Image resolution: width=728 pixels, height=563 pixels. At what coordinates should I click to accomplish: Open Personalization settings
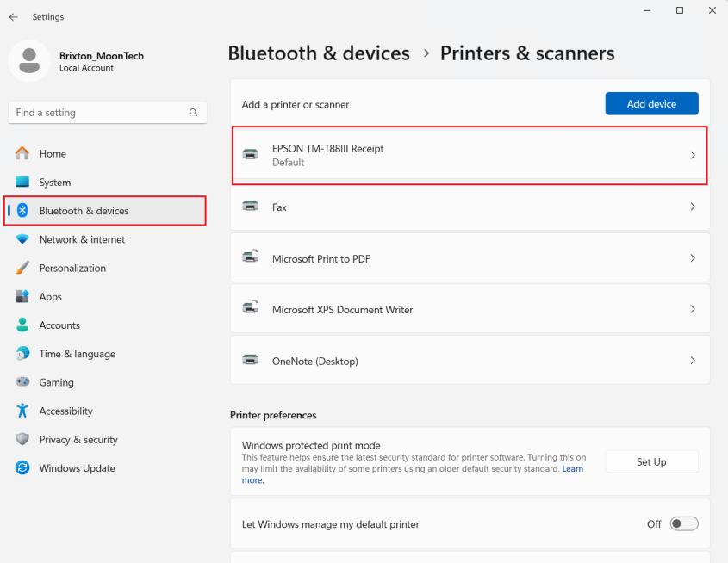click(x=105, y=268)
